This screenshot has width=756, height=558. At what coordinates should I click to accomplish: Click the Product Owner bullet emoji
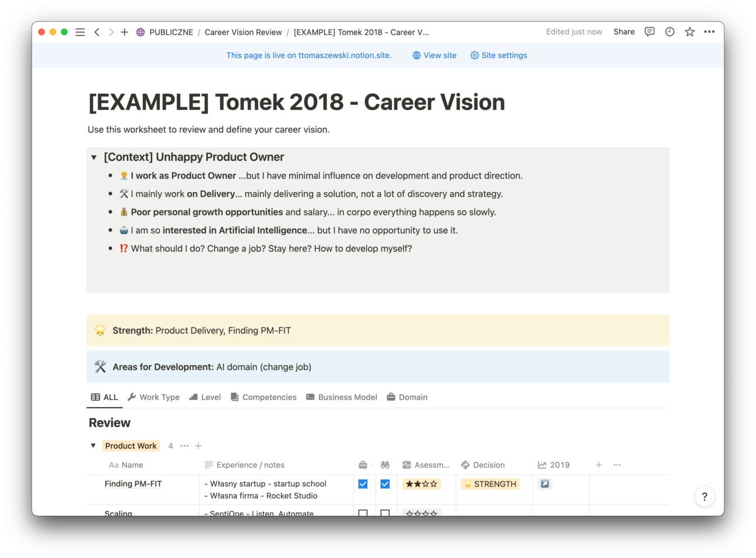(124, 176)
